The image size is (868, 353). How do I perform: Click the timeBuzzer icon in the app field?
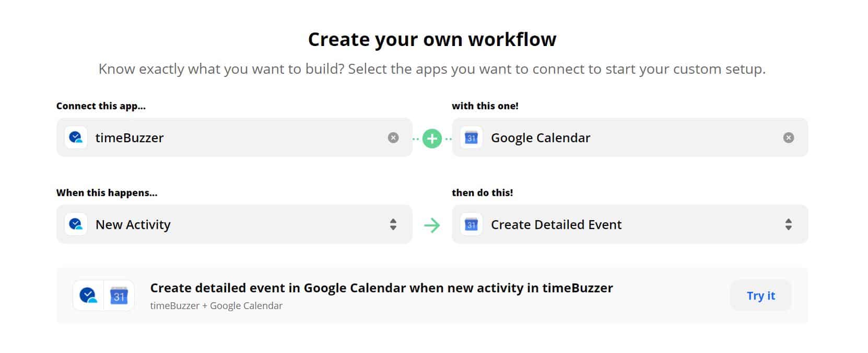click(x=76, y=138)
